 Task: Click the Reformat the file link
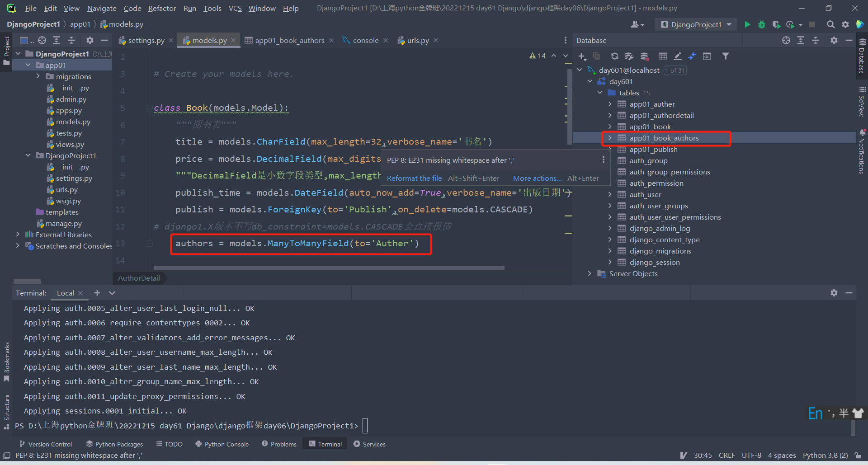[415, 178]
